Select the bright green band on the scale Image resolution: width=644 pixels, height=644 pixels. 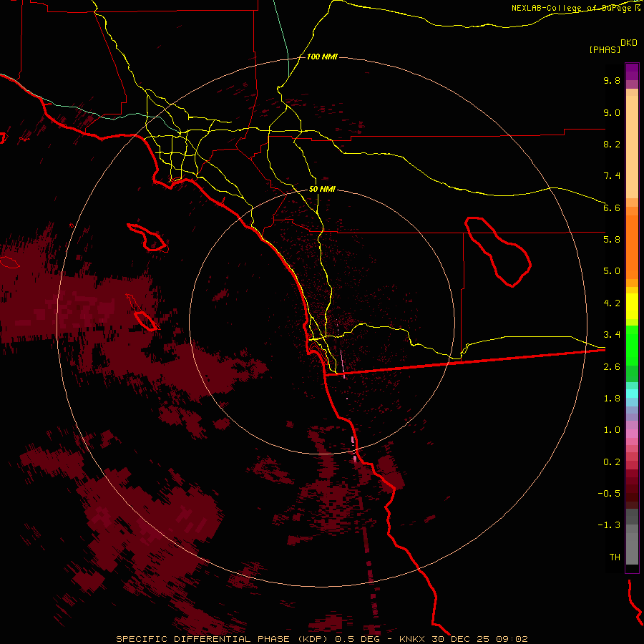click(x=632, y=345)
